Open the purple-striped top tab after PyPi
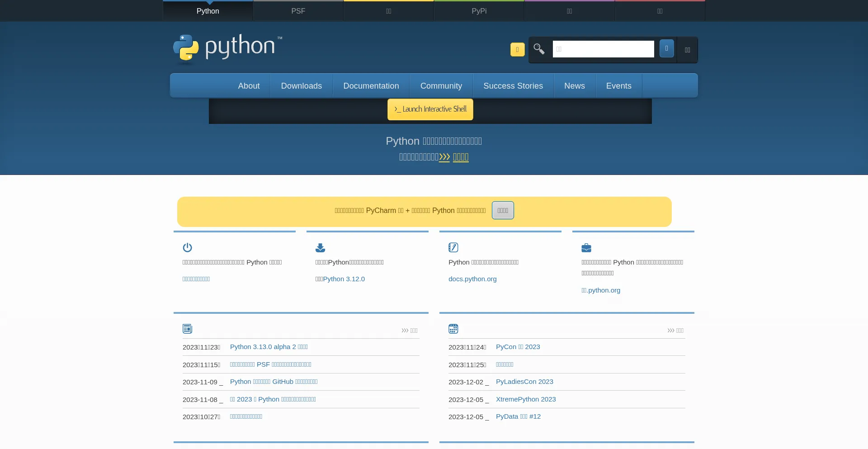The height and width of the screenshot is (449, 868). [x=570, y=11]
